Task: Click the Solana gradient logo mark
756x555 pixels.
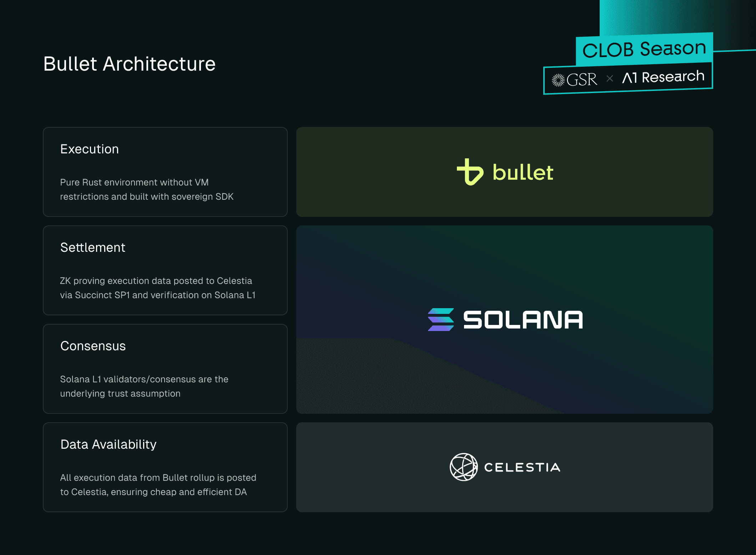Action: coord(441,320)
